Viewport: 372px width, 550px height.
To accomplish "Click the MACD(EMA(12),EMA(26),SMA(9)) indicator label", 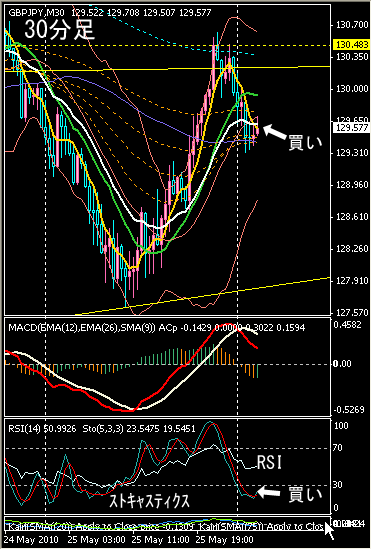I will (82, 328).
